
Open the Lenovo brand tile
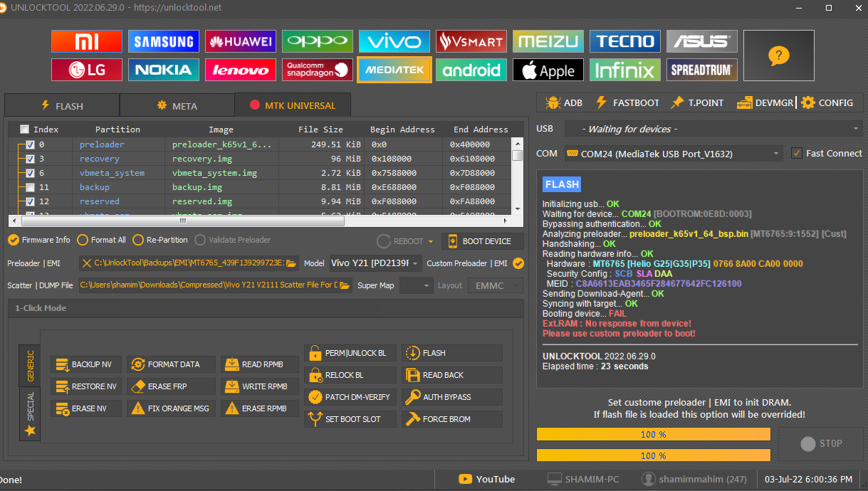pos(241,70)
